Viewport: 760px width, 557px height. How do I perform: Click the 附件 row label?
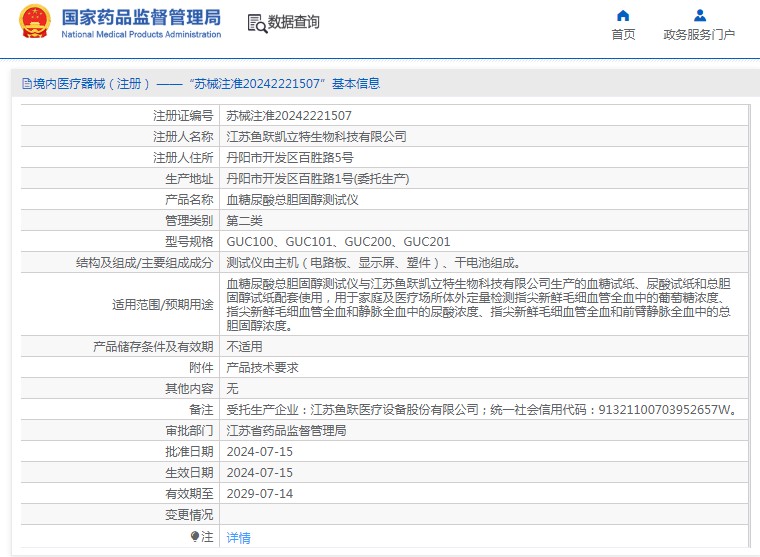pos(201,367)
